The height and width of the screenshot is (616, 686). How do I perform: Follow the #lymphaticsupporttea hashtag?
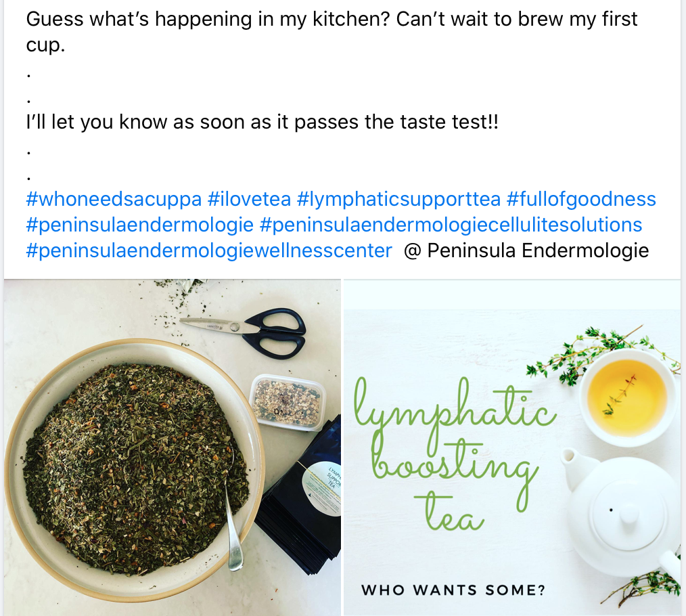(x=398, y=199)
